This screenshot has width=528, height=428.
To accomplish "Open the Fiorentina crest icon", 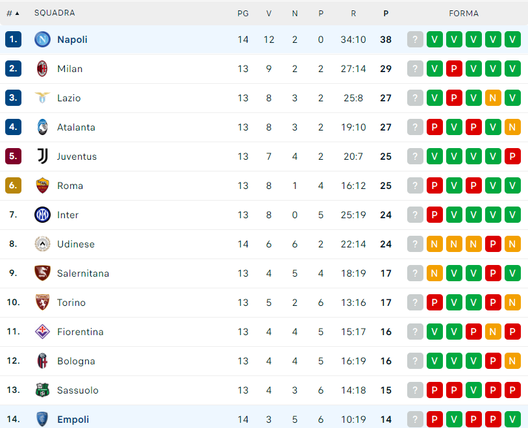I will 42,331.
